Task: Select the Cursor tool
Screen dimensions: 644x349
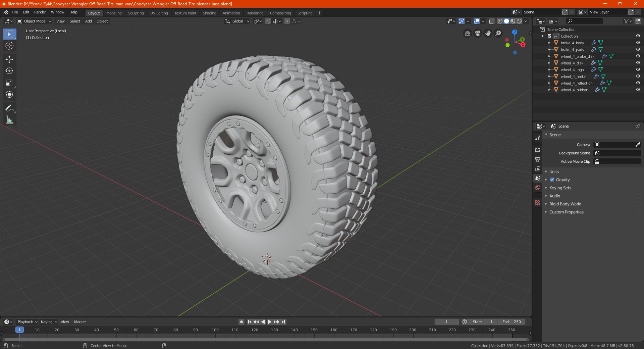Action: (x=9, y=46)
